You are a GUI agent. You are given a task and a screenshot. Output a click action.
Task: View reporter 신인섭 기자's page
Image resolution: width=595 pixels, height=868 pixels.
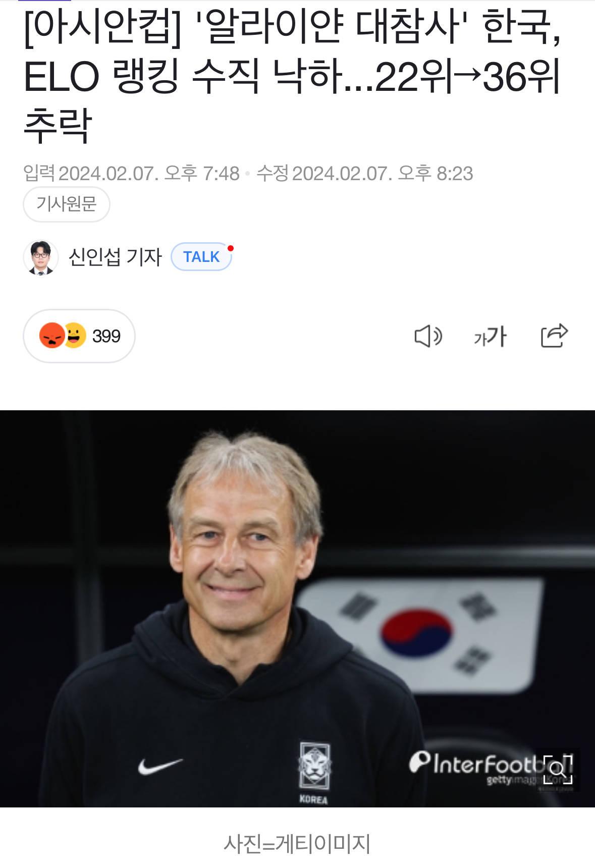[x=115, y=257]
